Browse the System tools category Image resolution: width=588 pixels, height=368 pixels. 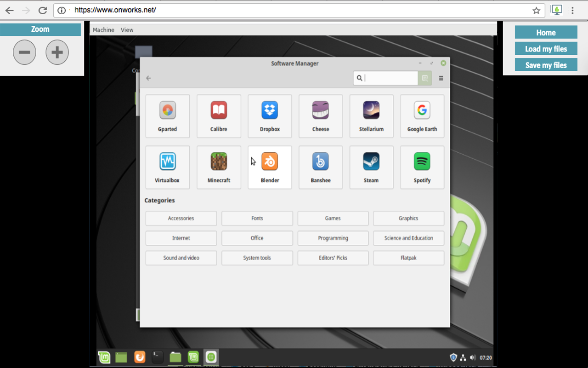tap(257, 258)
